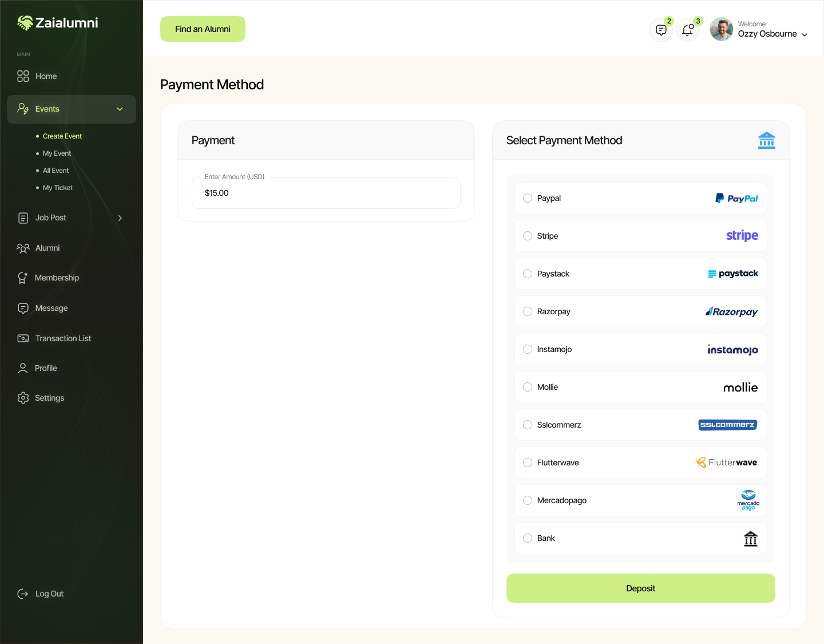Click the Deposit button
The image size is (824, 644).
click(x=640, y=588)
